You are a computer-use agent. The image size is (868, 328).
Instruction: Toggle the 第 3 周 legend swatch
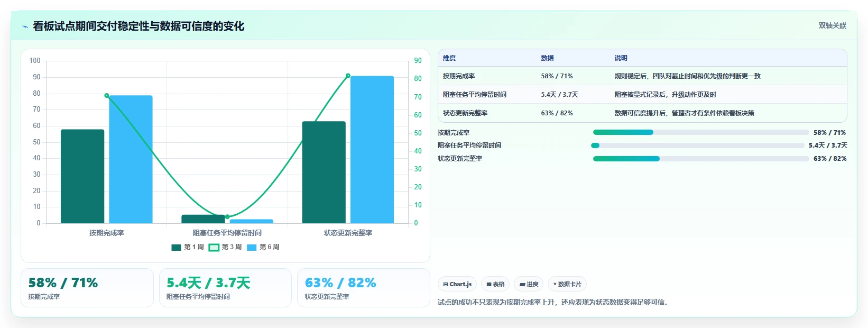pyautogui.click(x=214, y=247)
